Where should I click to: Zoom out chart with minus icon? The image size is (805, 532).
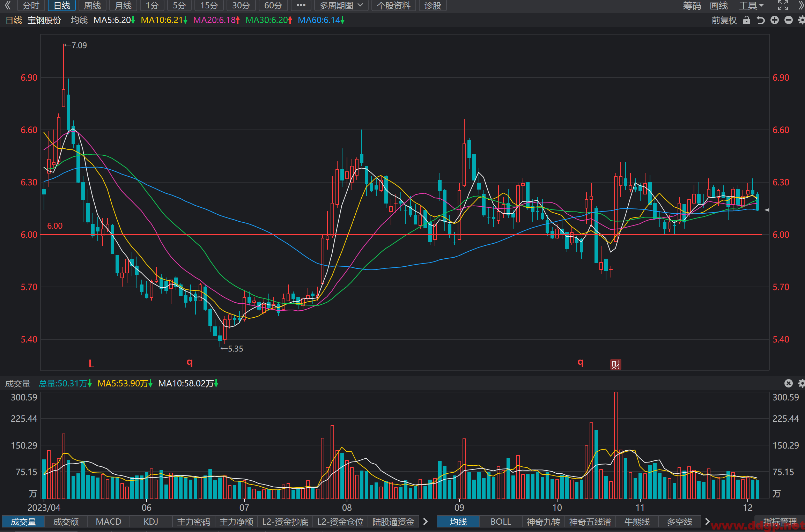[789, 20]
